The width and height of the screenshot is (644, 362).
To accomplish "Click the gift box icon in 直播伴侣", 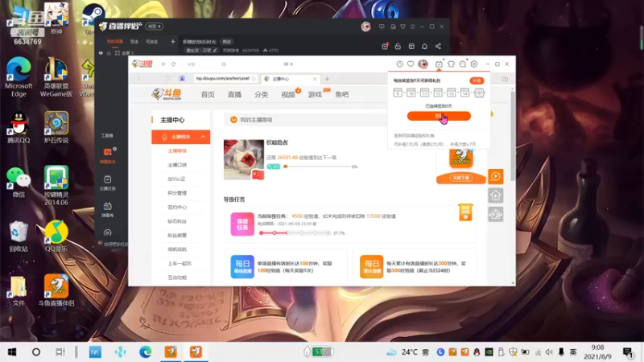I will pyautogui.click(x=385, y=47).
